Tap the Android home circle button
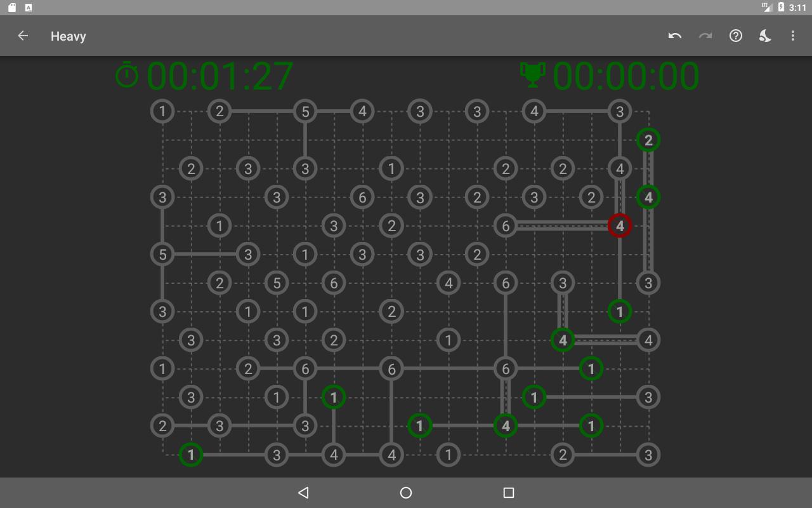Image resolution: width=812 pixels, height=508 pixels. [x=406, y=492]
